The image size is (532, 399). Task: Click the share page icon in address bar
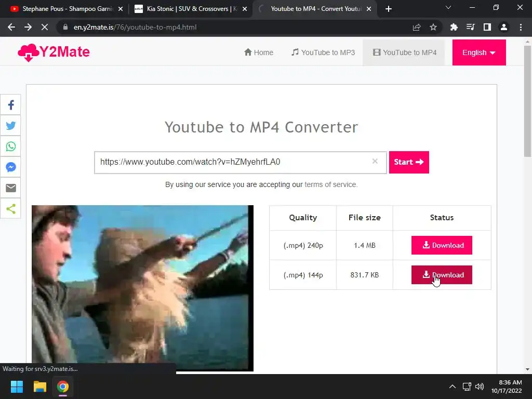(x=417, y=27)
